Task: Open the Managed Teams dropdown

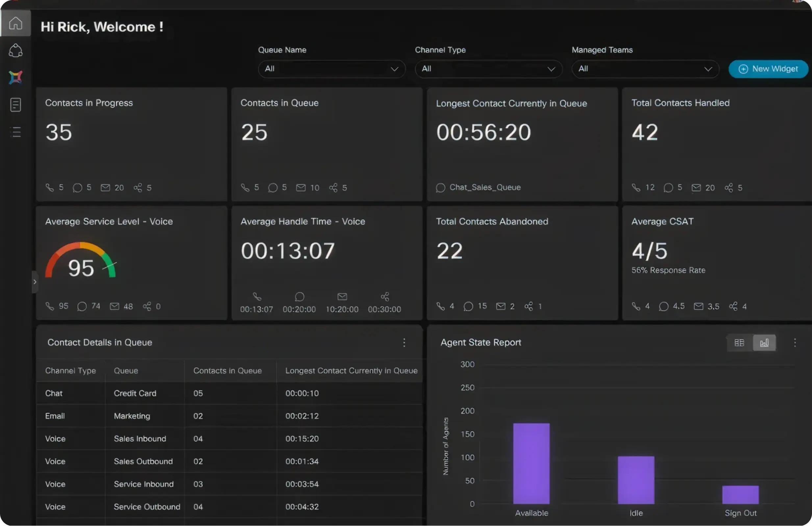Action: 645,69
